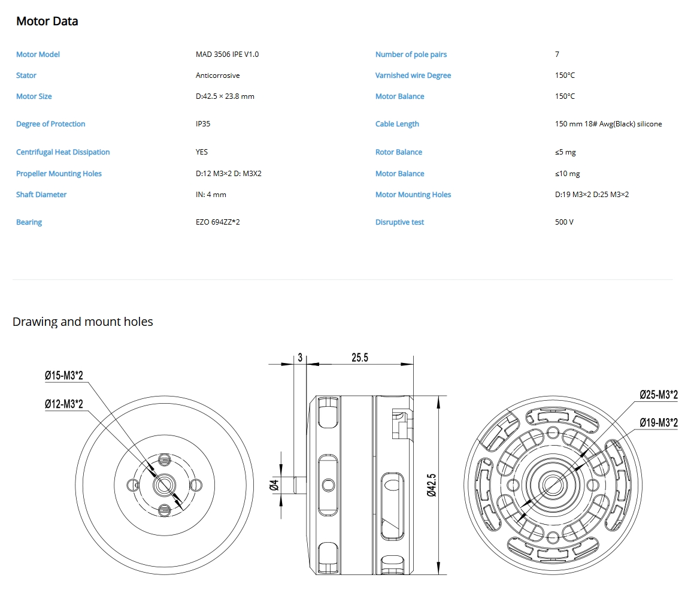Select the Stator spec label
700x599 pixels.
click(26, 75)
